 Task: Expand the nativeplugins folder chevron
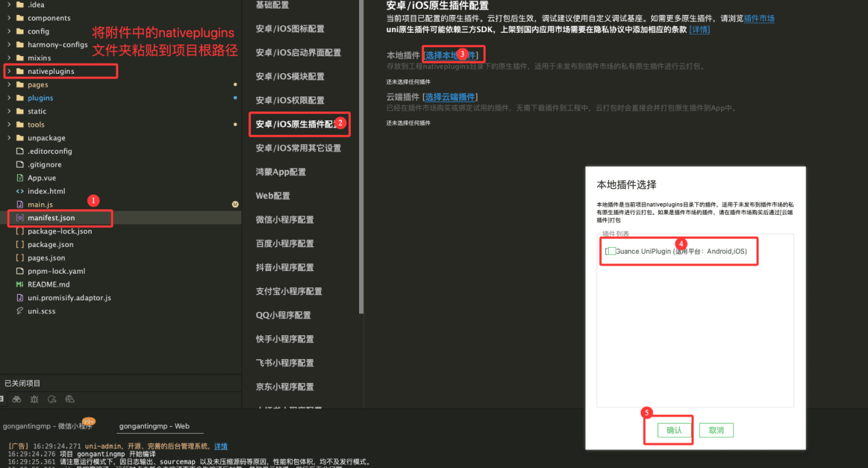click(x=8, y=71)
